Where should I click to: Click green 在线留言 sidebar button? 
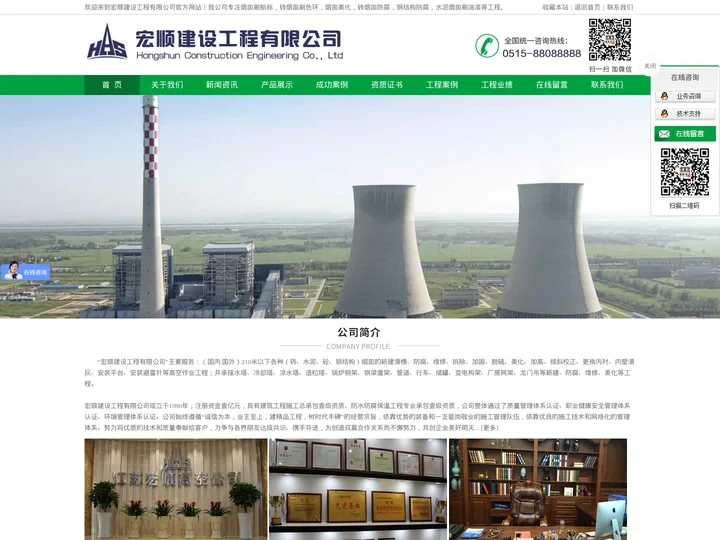pos(685,134)
